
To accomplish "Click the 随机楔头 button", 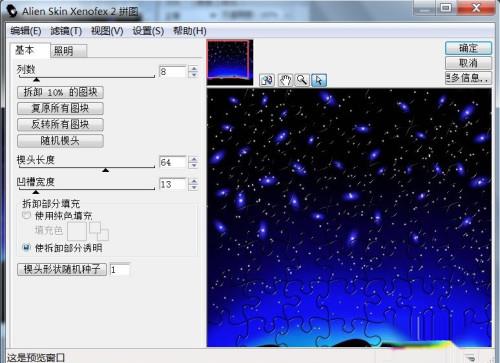I will pos(60,141).
